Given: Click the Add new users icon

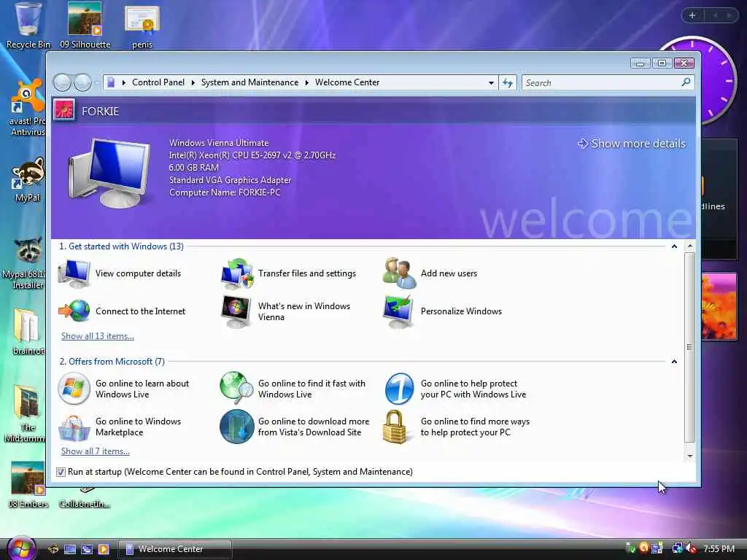Looking at the screenshot, I should click(399, 273).
